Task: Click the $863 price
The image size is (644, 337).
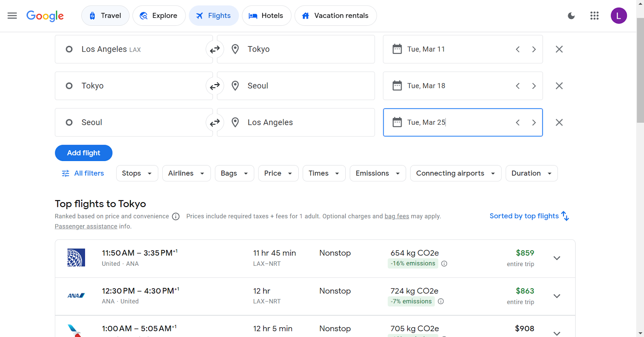Action: tap(525, 291)
